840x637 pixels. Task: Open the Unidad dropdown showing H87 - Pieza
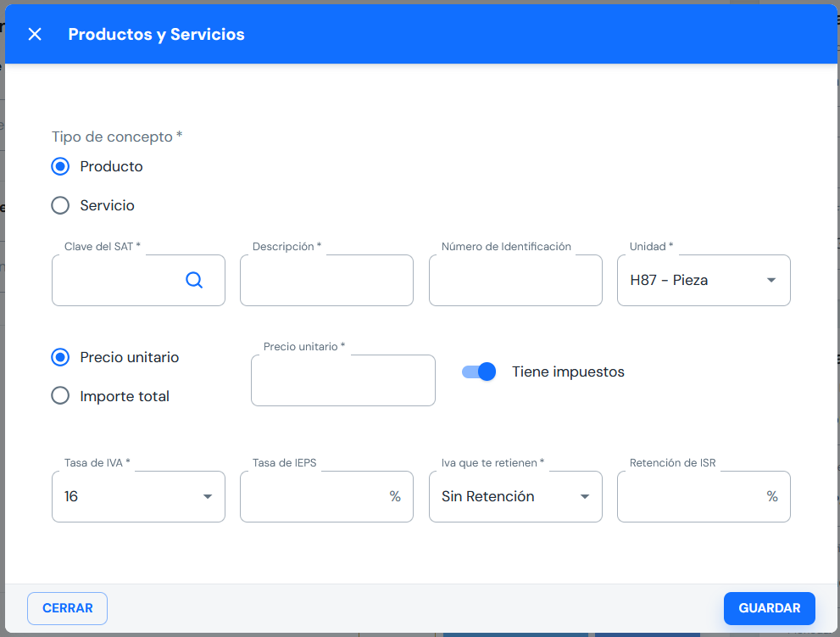[693, 280]
